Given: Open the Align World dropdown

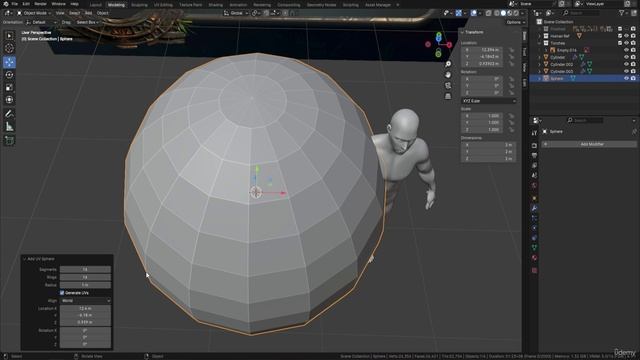Looking at the screenshot, I should point(85,300).
